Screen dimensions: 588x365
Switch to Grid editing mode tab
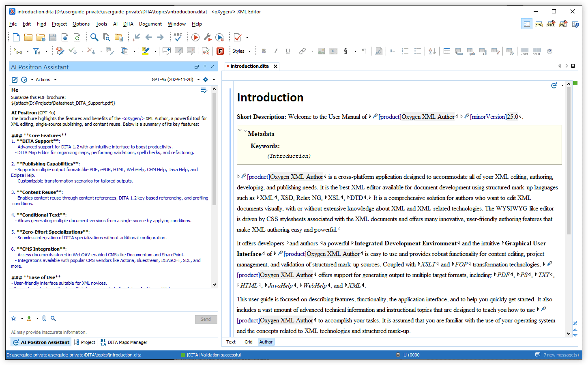pos(249,342)
